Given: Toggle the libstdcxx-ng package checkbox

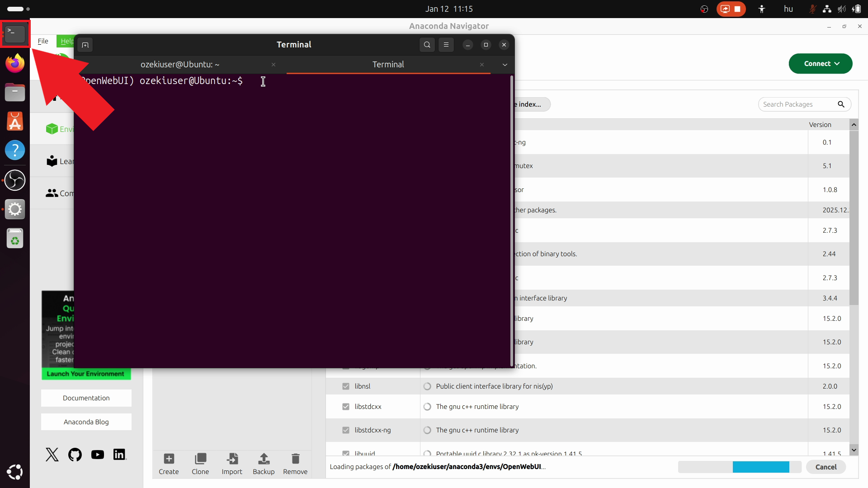Looking at the screenshot, I should click(346, 430).
